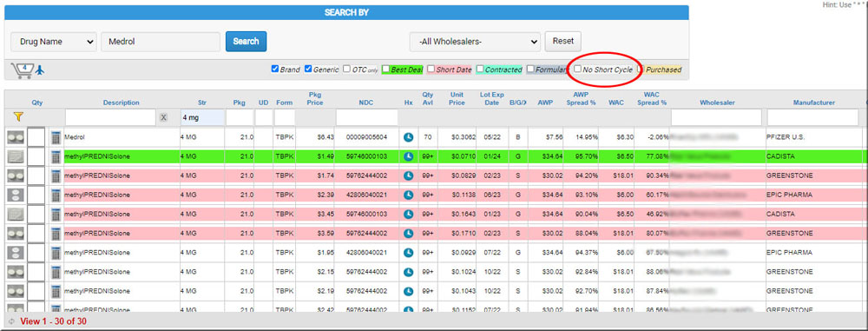Click the blue airplane icon beside the cart
This screenshot has height=331, width=868.
point(40,70)
